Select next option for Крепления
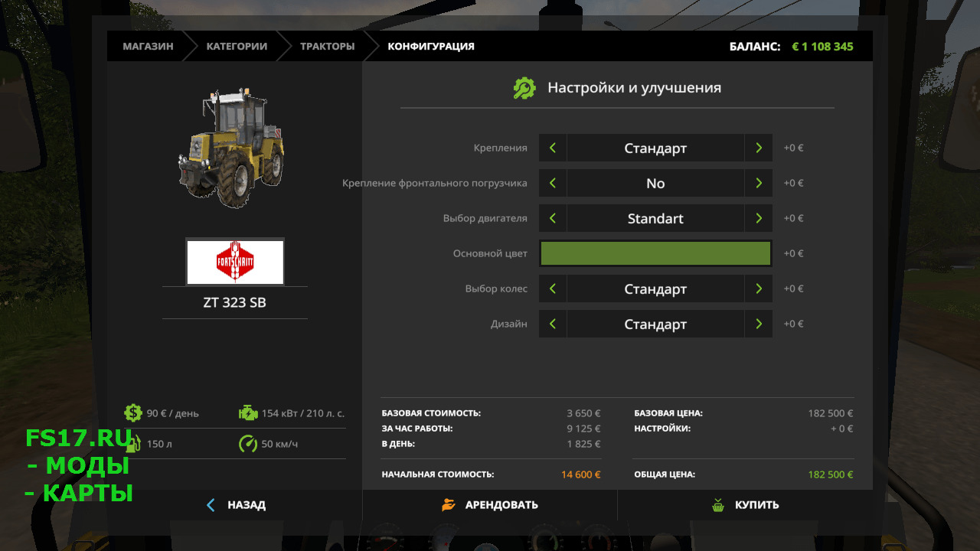The image size is (980, 551). coord(758,148)
